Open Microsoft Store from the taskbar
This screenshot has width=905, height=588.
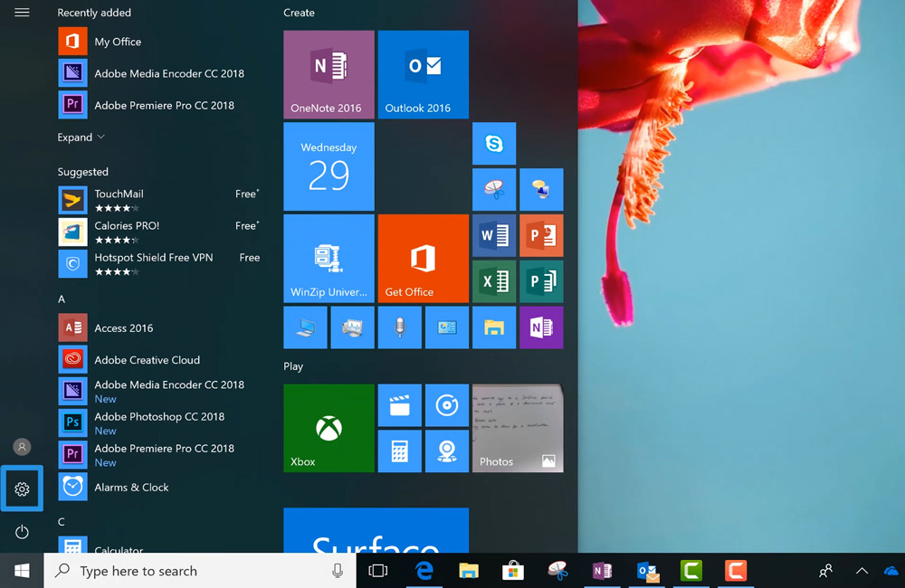click(x=513, y=571)
